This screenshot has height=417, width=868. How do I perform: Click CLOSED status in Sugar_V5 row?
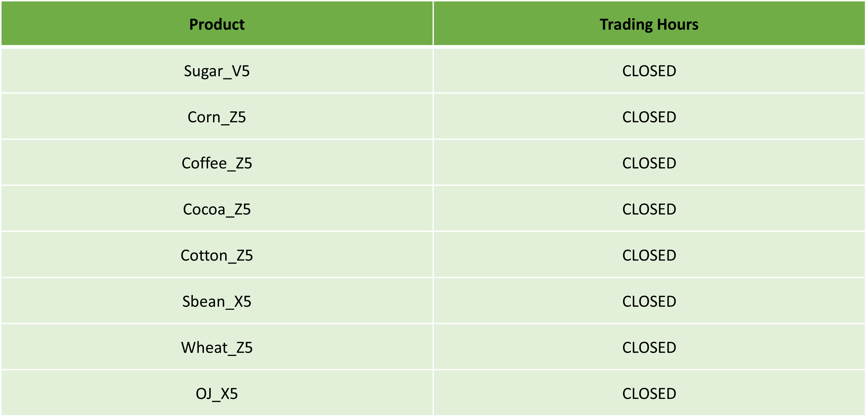tap(649, 71)
